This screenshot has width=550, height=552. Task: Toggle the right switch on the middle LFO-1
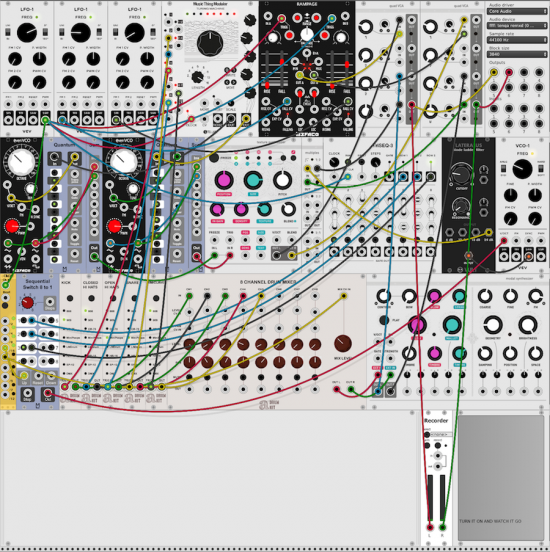pos(99,32)
